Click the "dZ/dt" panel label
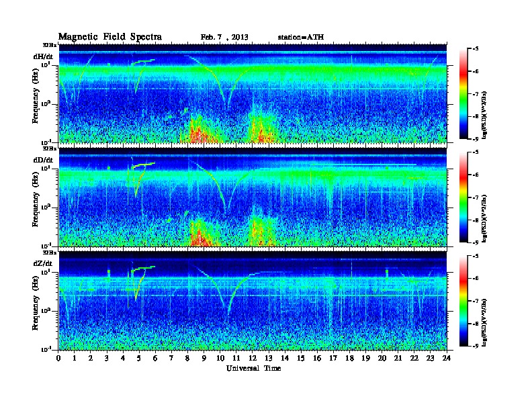This screenshot has height=411, width=532. (x=43, y=263)
